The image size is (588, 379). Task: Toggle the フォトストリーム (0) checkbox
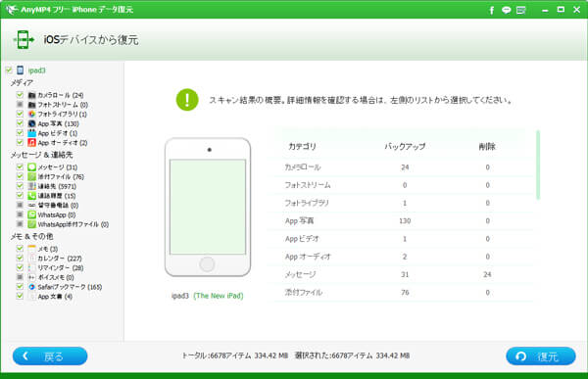point(20,104)
